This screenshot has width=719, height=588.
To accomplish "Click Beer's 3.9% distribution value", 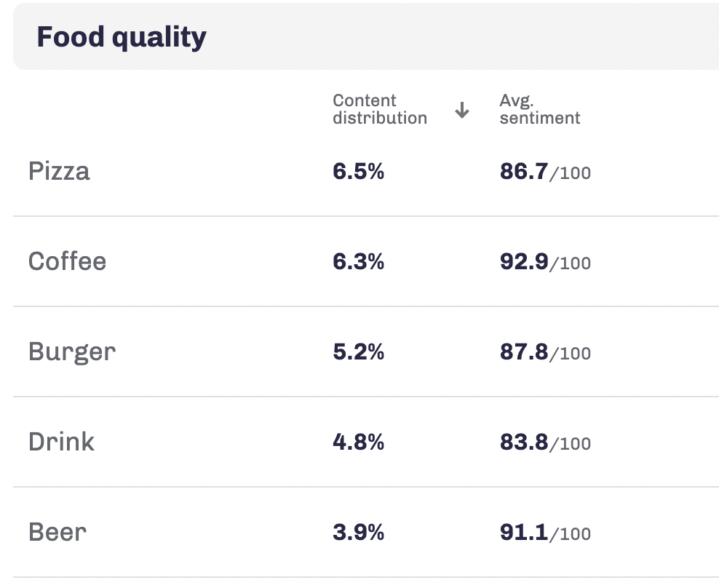I will 358,533.
